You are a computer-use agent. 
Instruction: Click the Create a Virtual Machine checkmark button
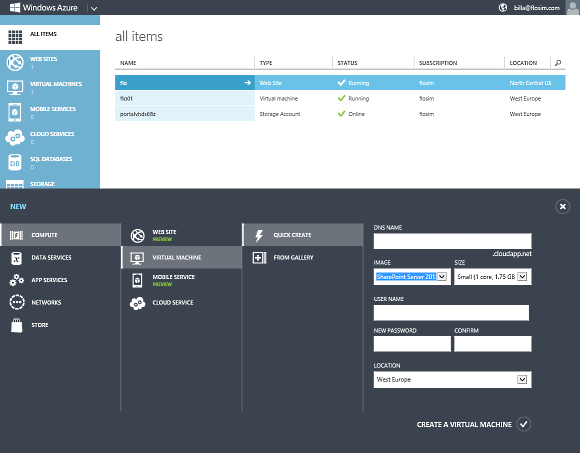523,424
